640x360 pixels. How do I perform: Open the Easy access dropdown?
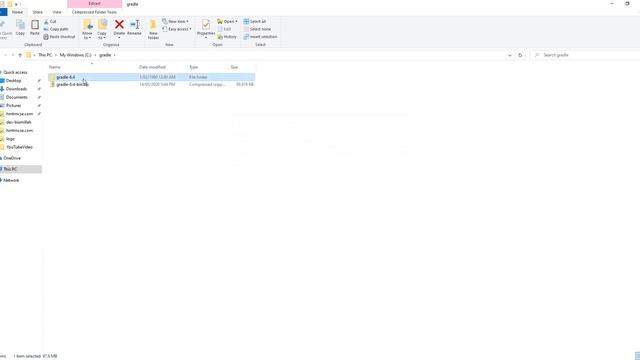pos(177,29)
